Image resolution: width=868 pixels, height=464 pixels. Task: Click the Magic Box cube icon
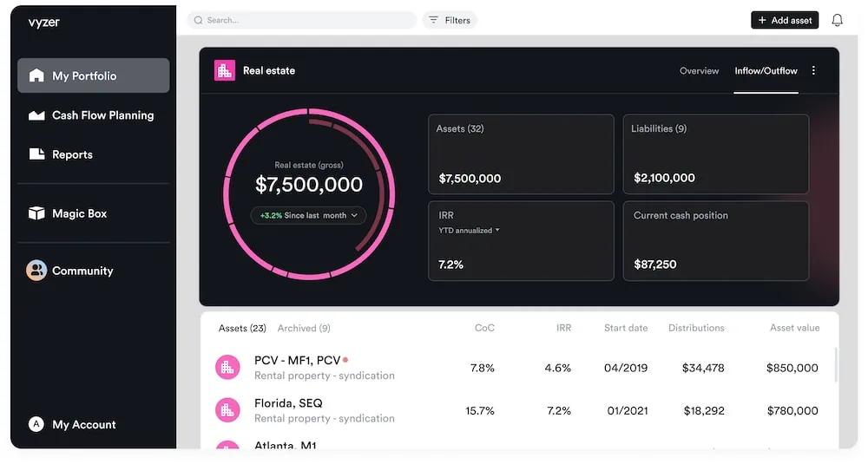pos(36,213)
